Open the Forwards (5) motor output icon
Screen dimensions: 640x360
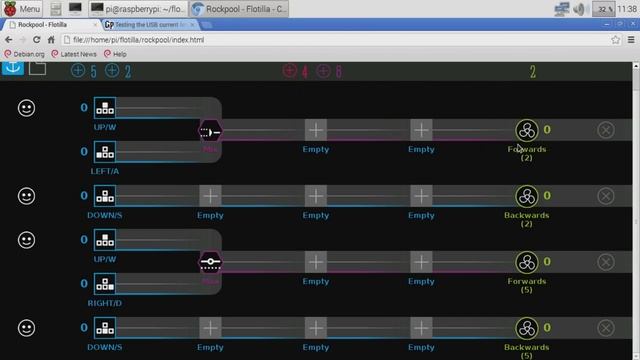527,262
